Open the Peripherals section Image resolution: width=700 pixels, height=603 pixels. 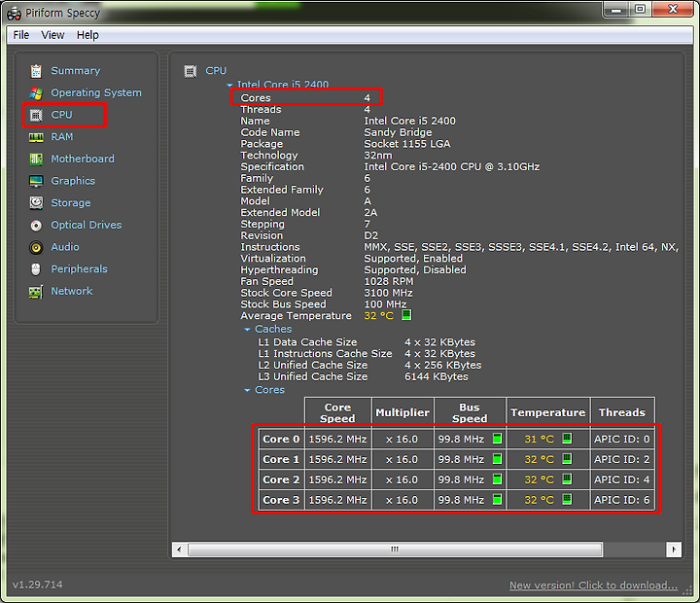coord(79,268)
